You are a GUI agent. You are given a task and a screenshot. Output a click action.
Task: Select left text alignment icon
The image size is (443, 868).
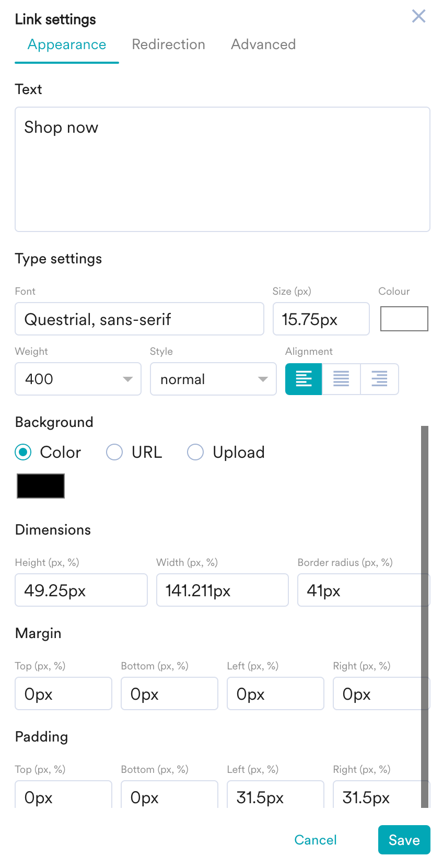coord(304,379)
